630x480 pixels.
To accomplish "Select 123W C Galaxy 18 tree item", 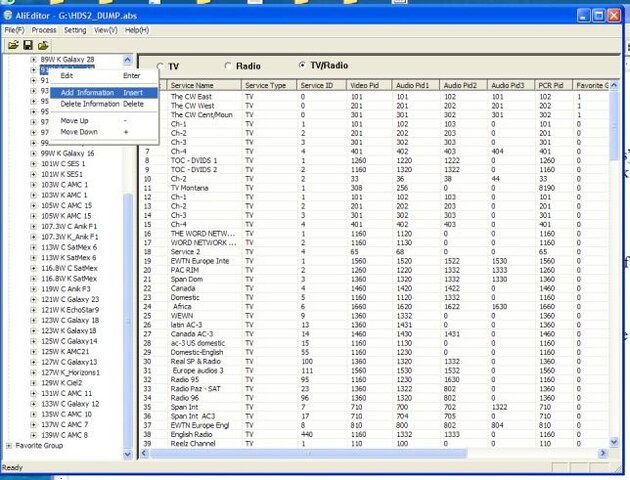I will pos(70,320).
